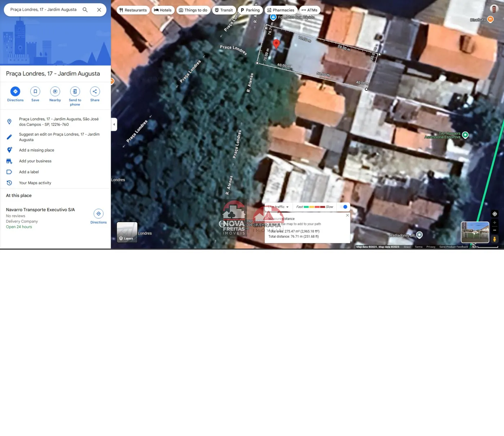Open the Live traffic dropdown
The width and height of the screenshot is (504, 436).
280,207
